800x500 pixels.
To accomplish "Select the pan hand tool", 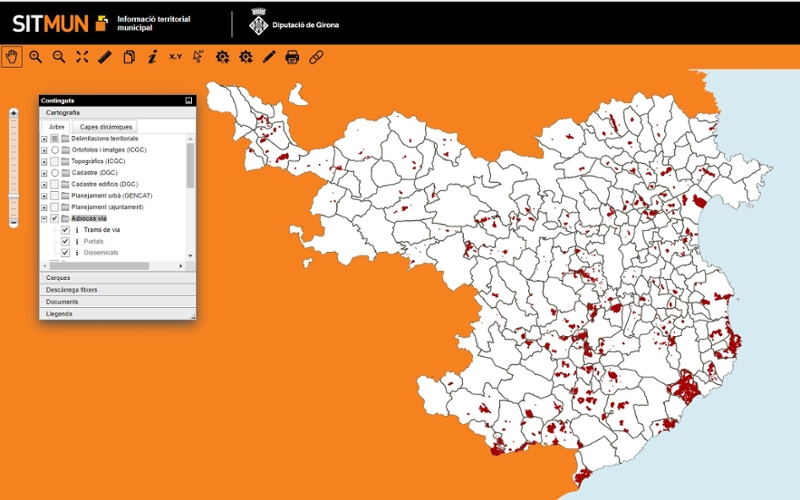I will [x=12, y=57].
